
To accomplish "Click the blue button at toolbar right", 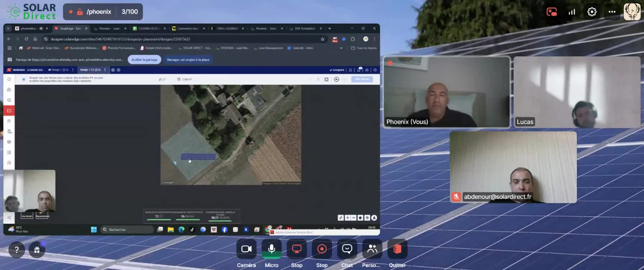I will coord(362,79).
